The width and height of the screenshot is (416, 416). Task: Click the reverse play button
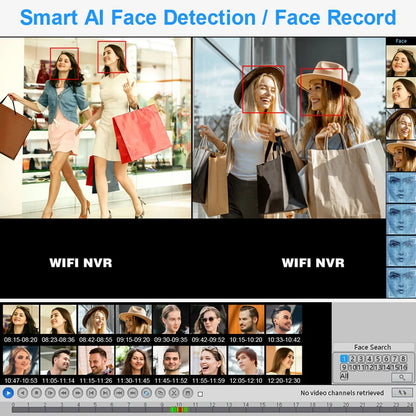(x=22, y=393)
